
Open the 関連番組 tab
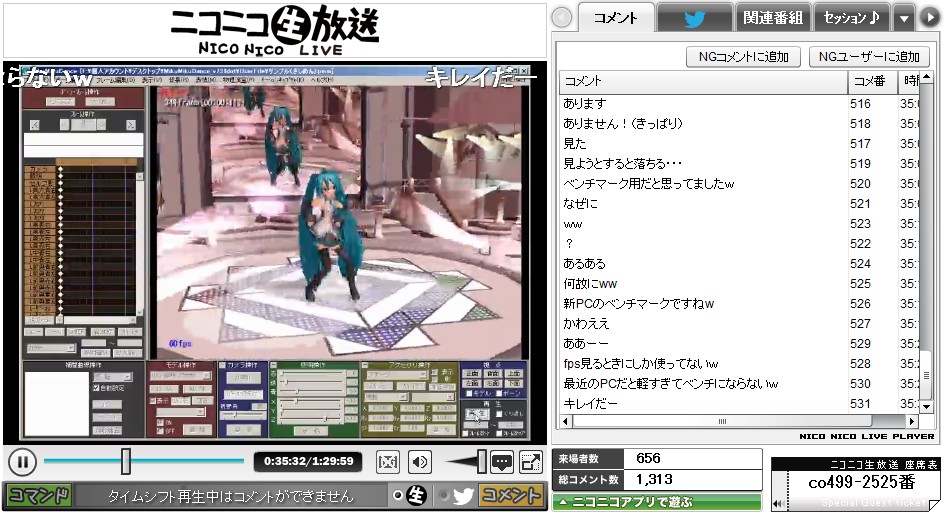click(x=772, y=18)
